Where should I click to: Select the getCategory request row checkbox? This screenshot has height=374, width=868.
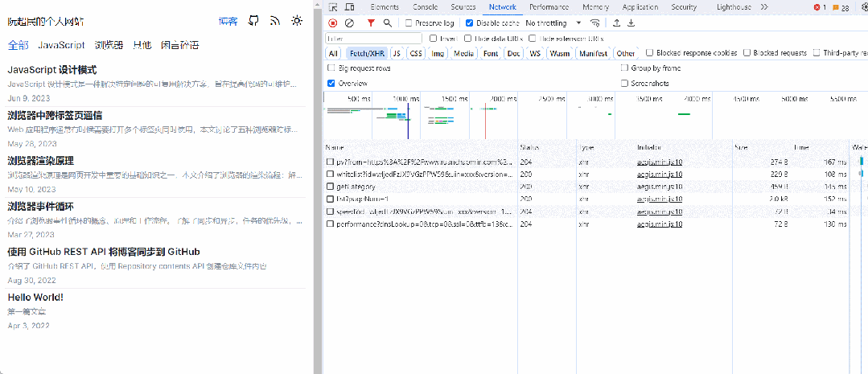330,187
